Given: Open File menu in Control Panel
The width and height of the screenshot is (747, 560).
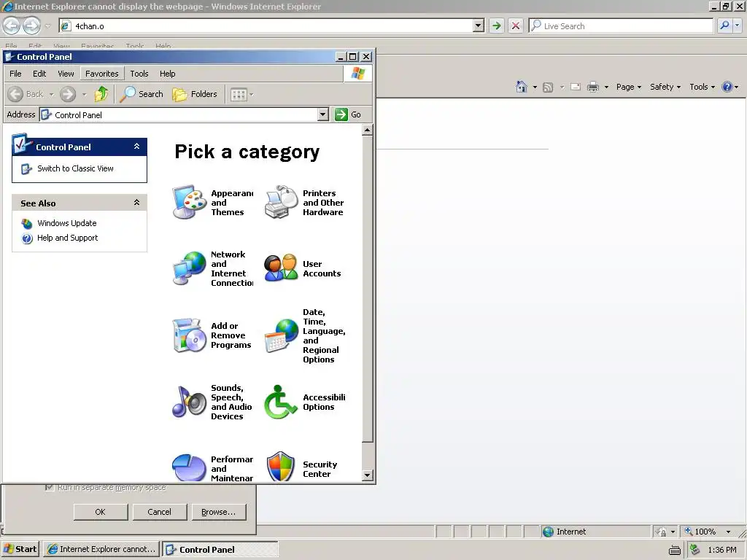Looking at the screenshot, I should (x=15, y=74).
